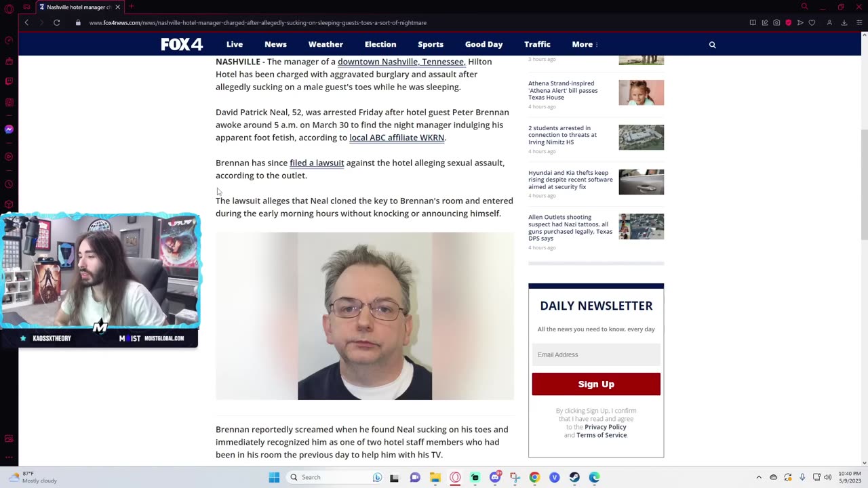Open the Terms of Service link
Screen dimensions: 868x488
click(601, 435)
